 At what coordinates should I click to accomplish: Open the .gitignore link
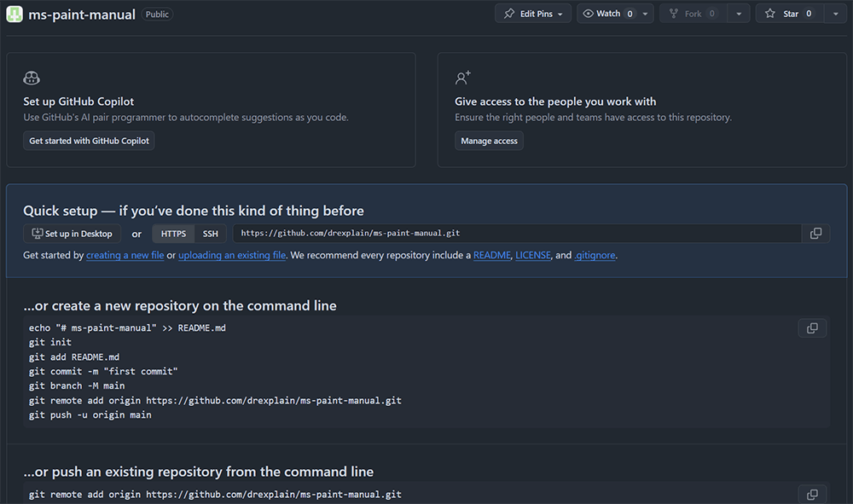point(595,255)
